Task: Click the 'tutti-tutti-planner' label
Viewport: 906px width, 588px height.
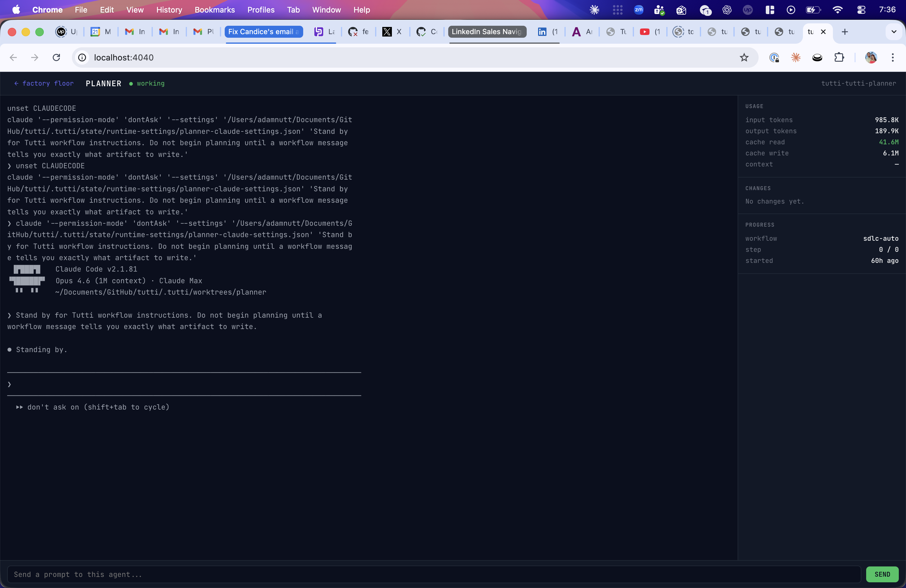Action: tap(858, 83)
